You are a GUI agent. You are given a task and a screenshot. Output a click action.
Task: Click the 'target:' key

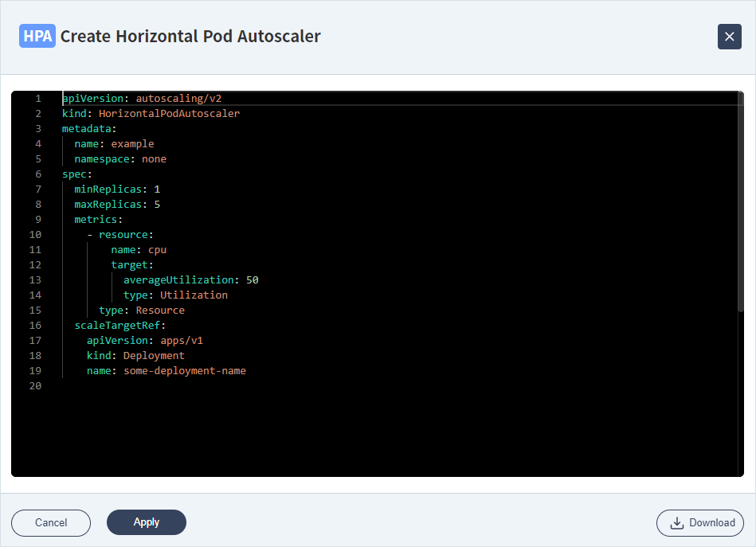(132, 265)
